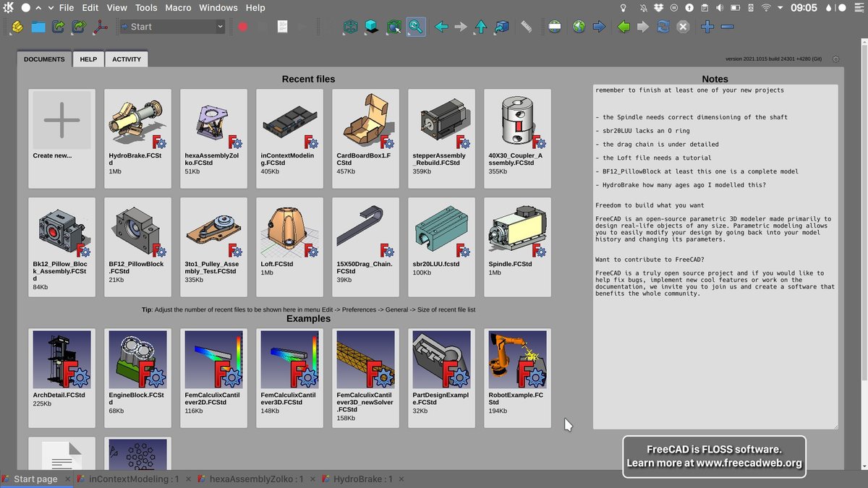Click the magnifier zoom view icon
This screenshot has width=868, height=488.
coord(416,27)
